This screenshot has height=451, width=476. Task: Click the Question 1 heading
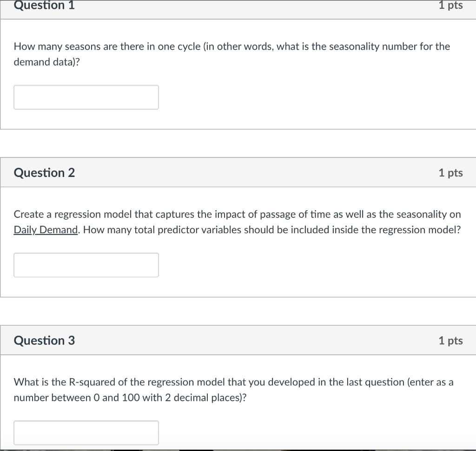tap(44, 6)
